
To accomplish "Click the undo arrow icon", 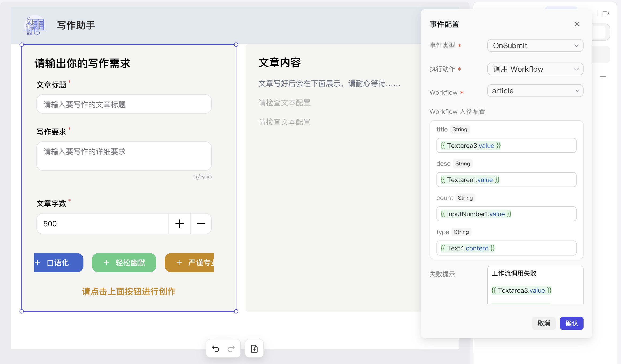I will pyautogui.click(x=215, y=349).
